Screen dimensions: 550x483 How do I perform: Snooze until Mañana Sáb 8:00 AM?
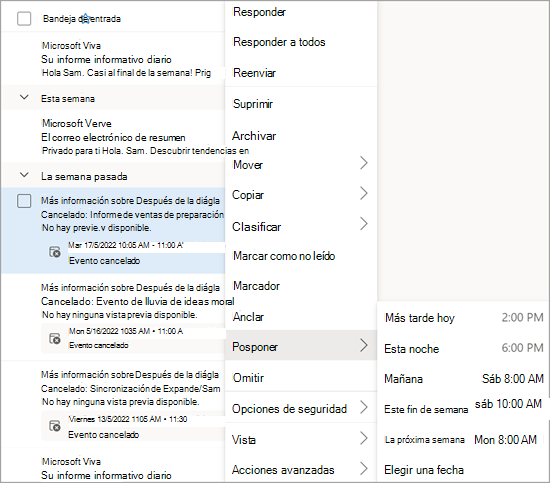[x=463, y=379]
